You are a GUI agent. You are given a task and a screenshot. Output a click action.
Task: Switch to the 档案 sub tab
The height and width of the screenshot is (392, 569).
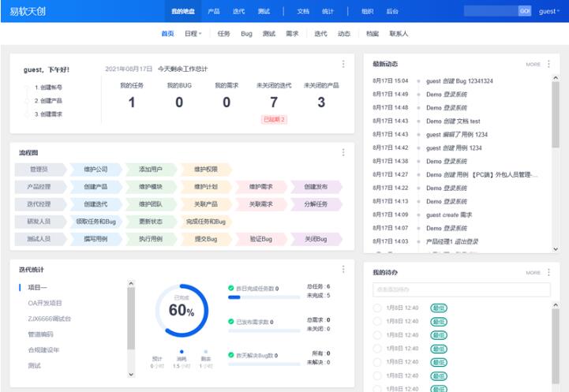click(x=372, y=34)
